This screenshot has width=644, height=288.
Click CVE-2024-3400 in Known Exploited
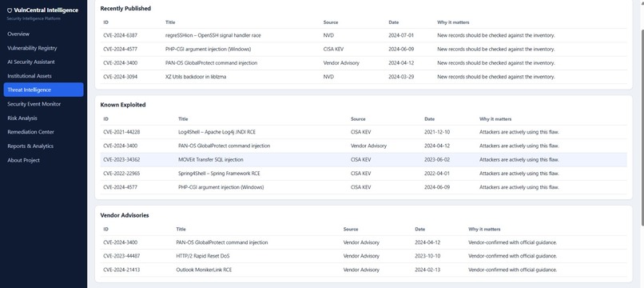pos(121,146)
